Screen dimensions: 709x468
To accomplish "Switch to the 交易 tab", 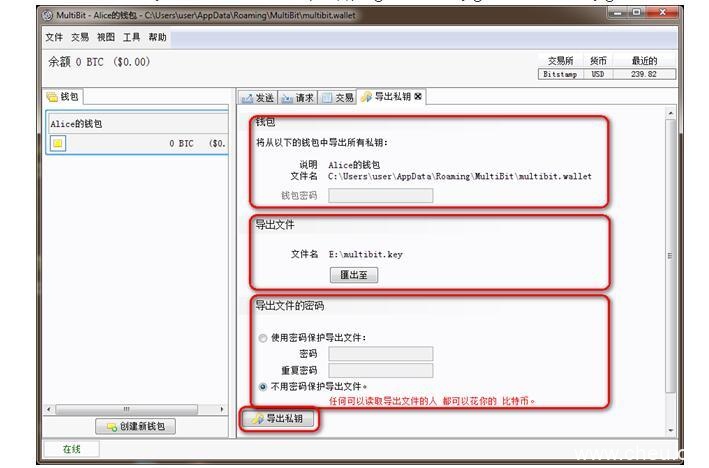I will (x=338, y=97).
